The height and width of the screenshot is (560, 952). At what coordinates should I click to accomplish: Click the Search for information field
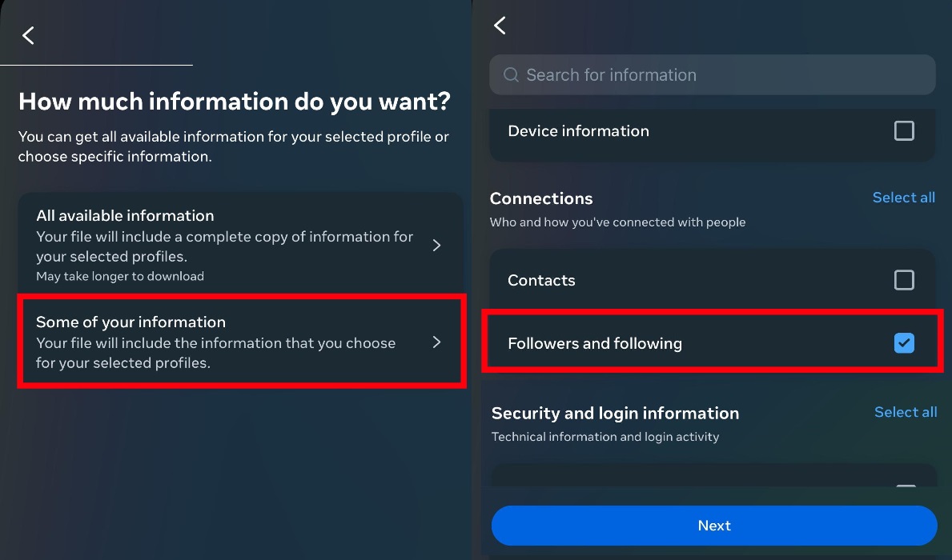tap(713, 74)
